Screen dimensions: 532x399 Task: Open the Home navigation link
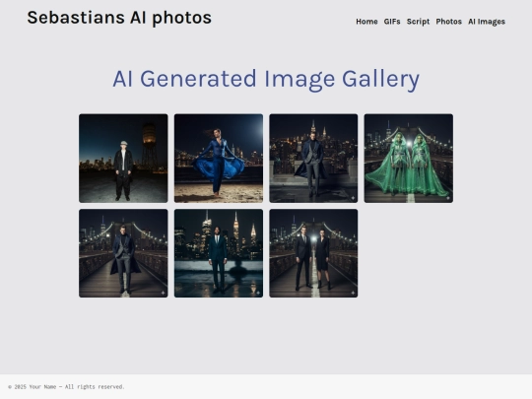coord(366,22)
